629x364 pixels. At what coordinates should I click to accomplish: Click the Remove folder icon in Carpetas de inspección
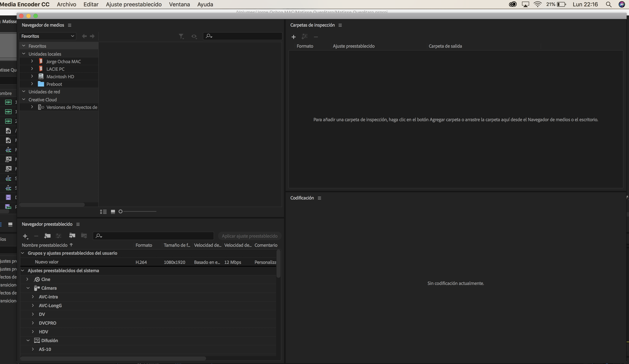(315, 37)
